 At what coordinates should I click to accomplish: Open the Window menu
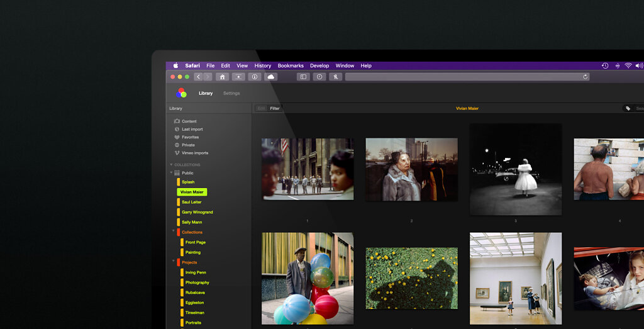pos(345,65)
